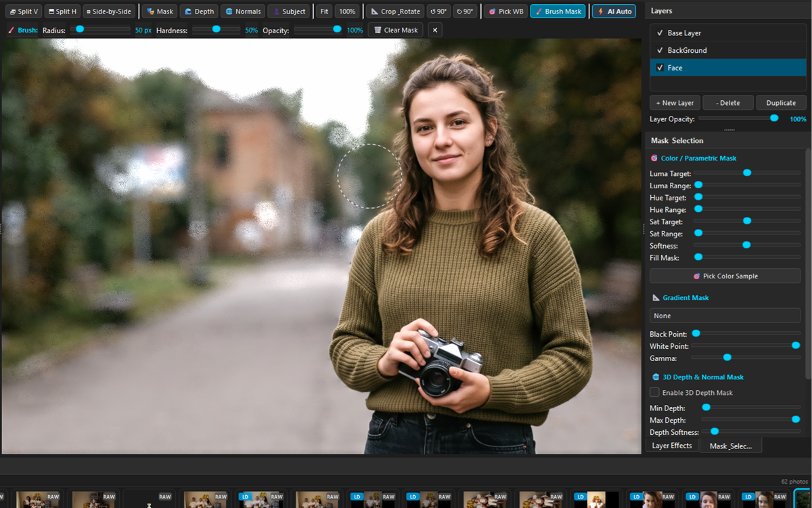
Task: Adjust the Max Depth slider
Action: [x=750, y=420]
